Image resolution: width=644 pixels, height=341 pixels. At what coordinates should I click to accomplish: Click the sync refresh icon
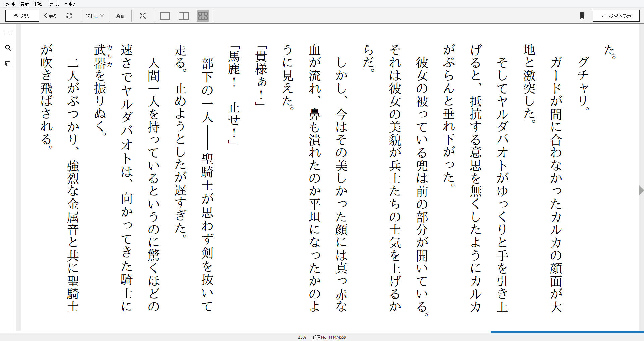[x=69, y=16]
